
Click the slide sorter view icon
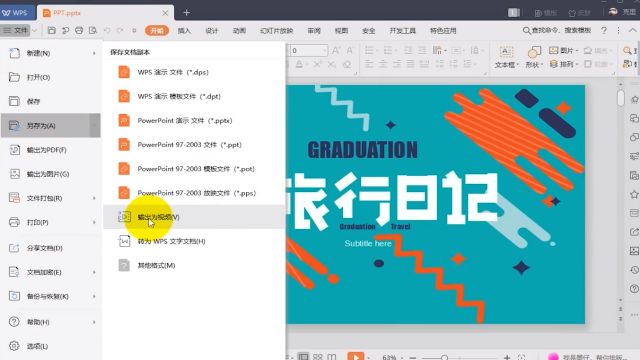point(318,357)
